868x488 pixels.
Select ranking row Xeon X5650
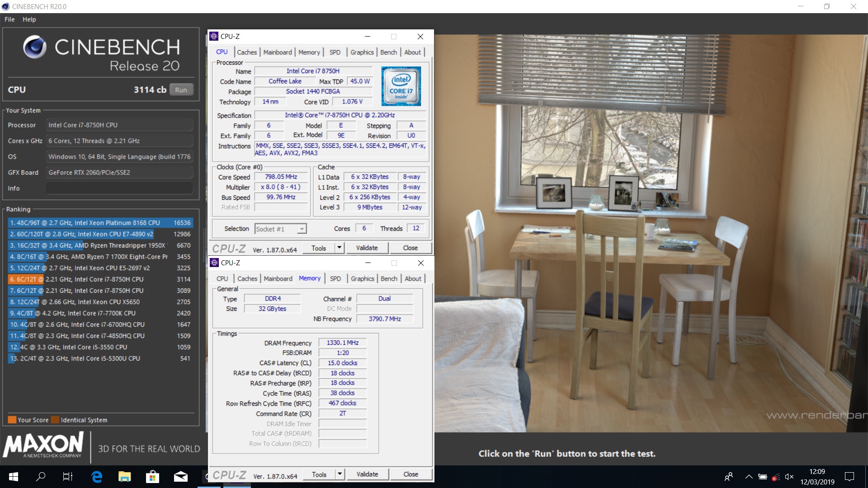tap(100, 302)
